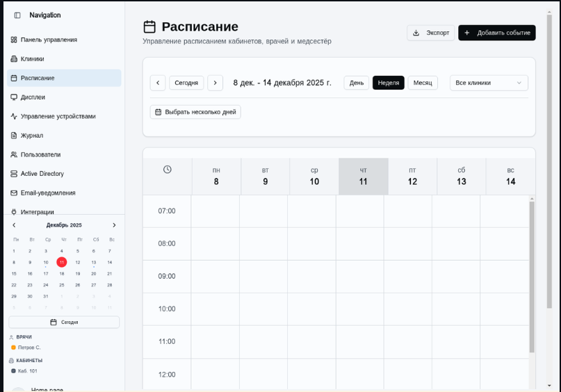The image size is (561, 392).
Task: Click the Управление устройствами activity icon
Action: click(x=14, y=116)
